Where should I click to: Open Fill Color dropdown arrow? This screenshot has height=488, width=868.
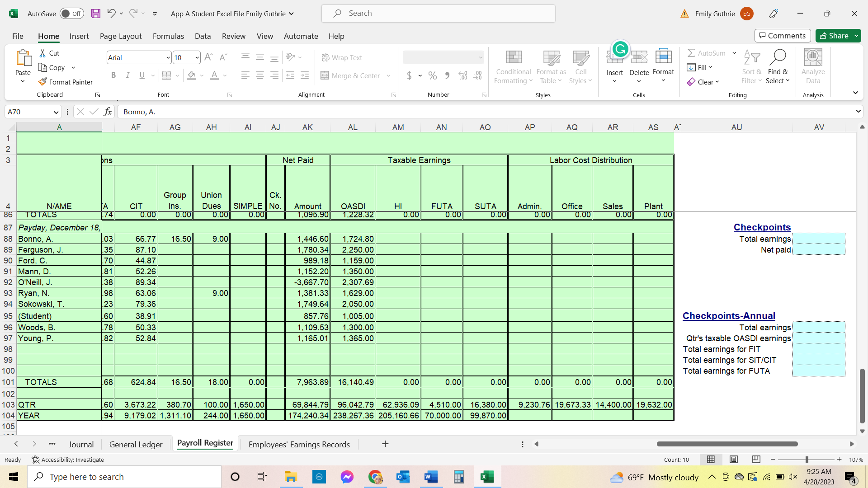(x=202, y=75)
